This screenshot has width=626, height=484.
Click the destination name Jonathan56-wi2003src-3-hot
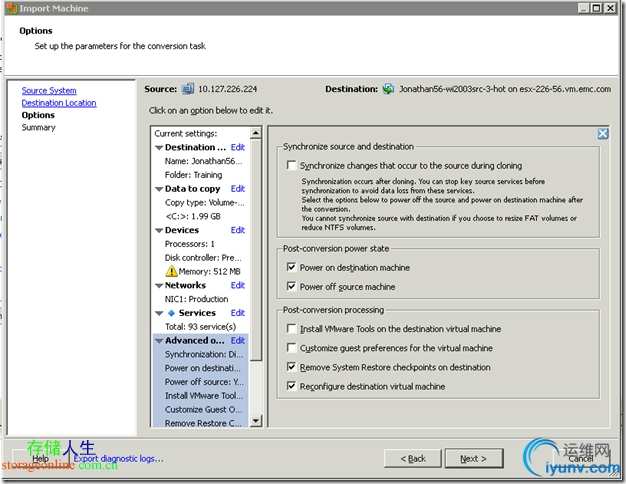pyautogui.click(x=452, y=89)
